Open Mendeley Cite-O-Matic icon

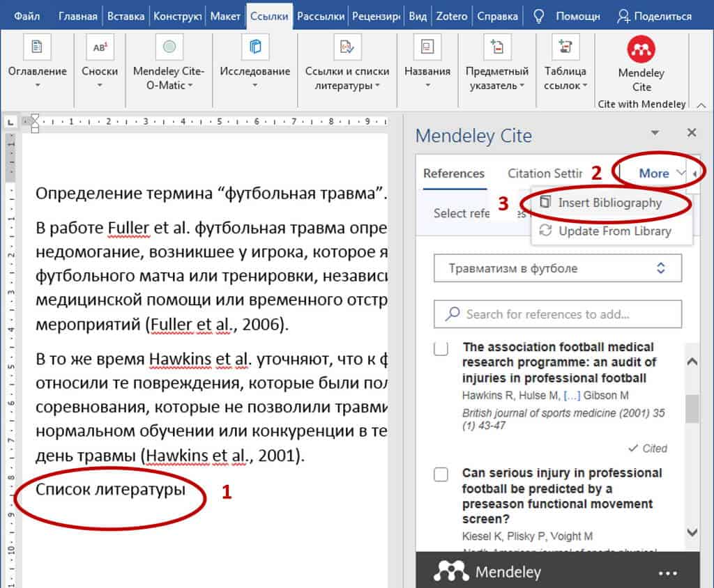coord(169,47)
